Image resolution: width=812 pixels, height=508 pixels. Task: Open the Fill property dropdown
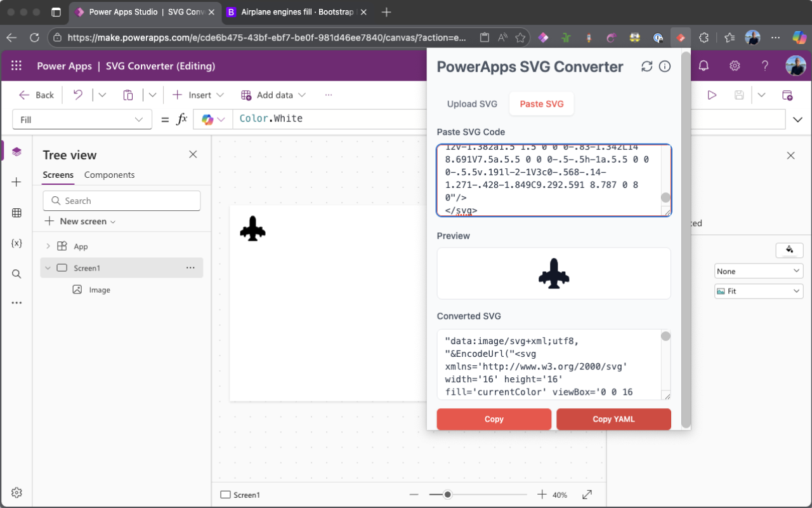pyautogui.click(x=82, y=119)
